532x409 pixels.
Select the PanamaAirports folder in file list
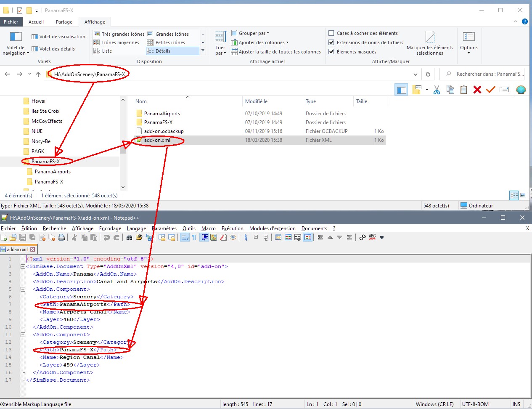162,114
